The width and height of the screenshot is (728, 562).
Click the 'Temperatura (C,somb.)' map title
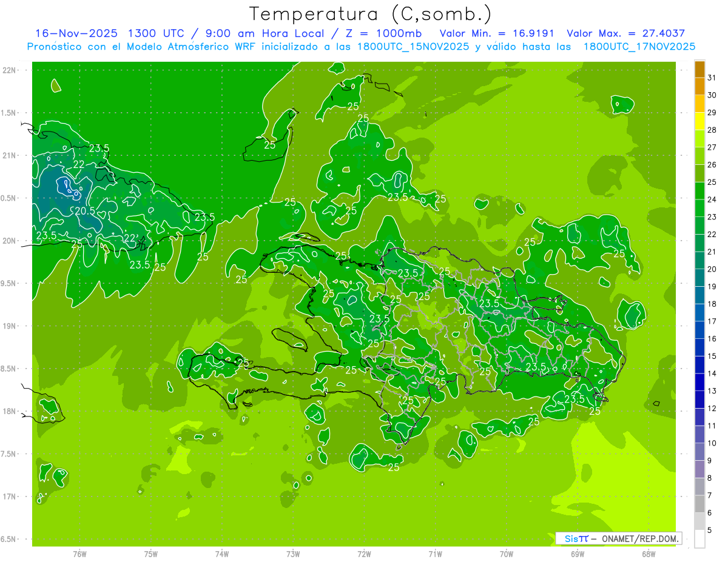click(x=371, y=14)
